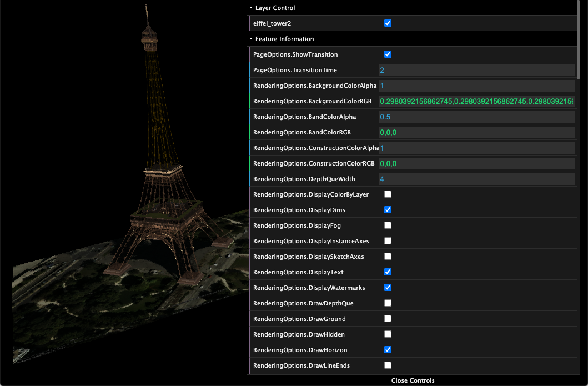Click the controls panel vertical scrollbar

point(578,39)
